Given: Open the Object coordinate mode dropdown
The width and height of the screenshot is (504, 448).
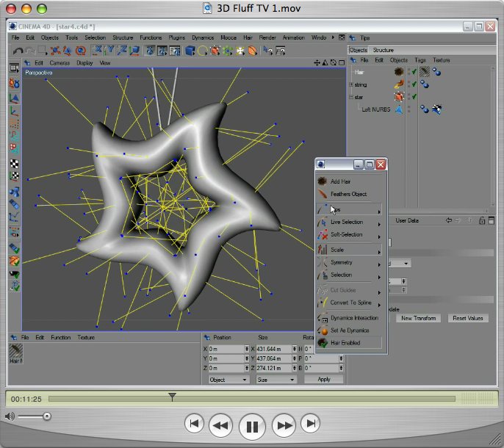Looking at the screenshot, I should [x=228, y=380].
